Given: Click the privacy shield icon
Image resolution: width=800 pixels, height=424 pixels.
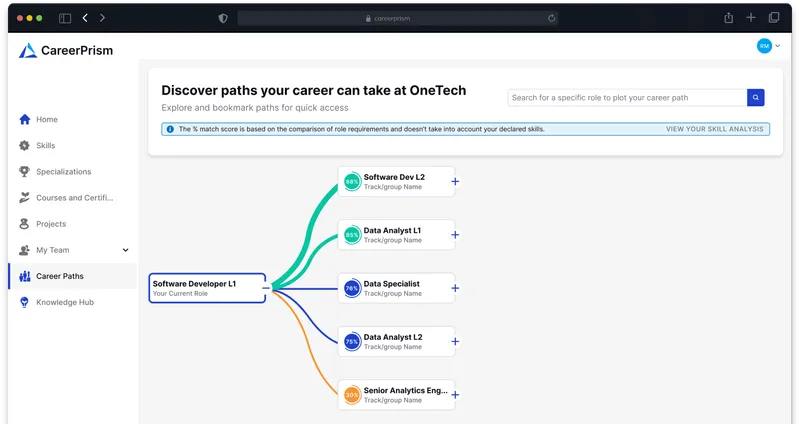Looking at the screenshot, I should click(x=223, y=18).
